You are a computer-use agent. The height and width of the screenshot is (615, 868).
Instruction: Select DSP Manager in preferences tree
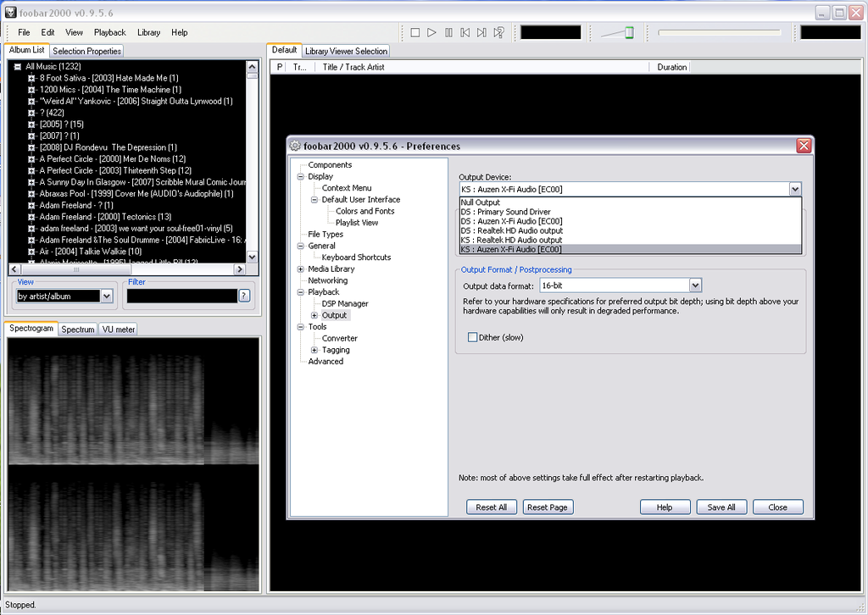pyautogui.click(x=345, y=303)
